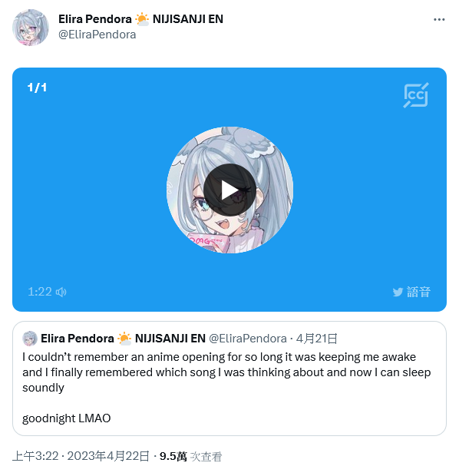Play the voice tweet audio
This screenshot has width=459, height=476.
point(229,190)
